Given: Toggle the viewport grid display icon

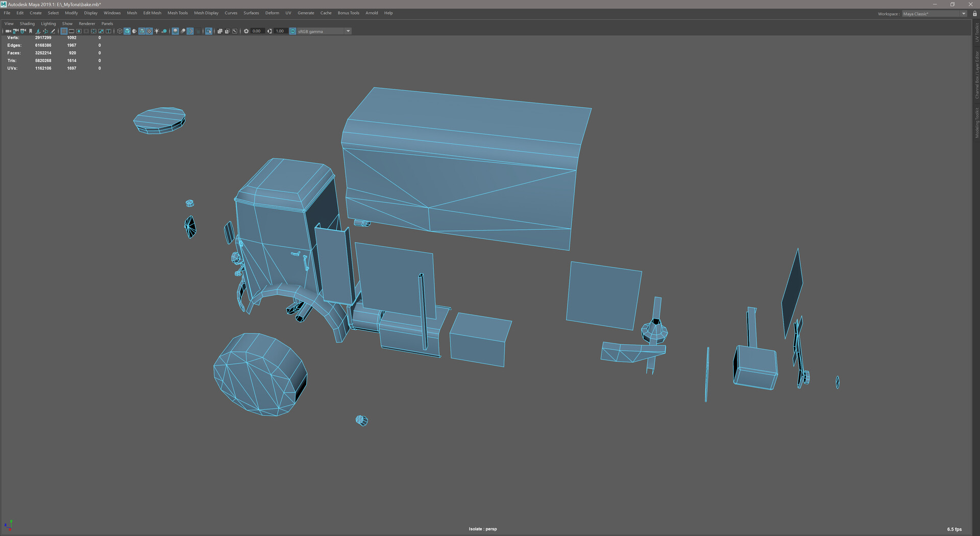Looking at the screenshot, I should pyautogui.click(x=64, y=31).
